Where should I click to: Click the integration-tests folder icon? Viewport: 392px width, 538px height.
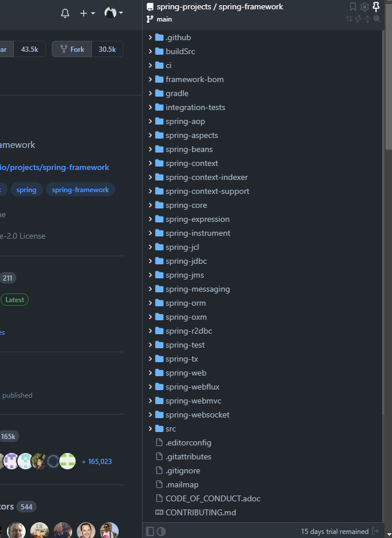tap(159, 107)
